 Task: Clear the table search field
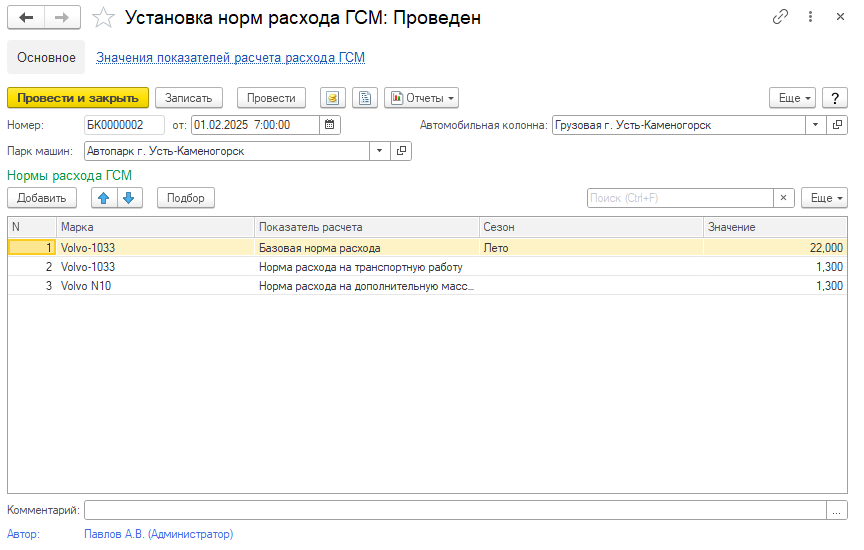785,198
